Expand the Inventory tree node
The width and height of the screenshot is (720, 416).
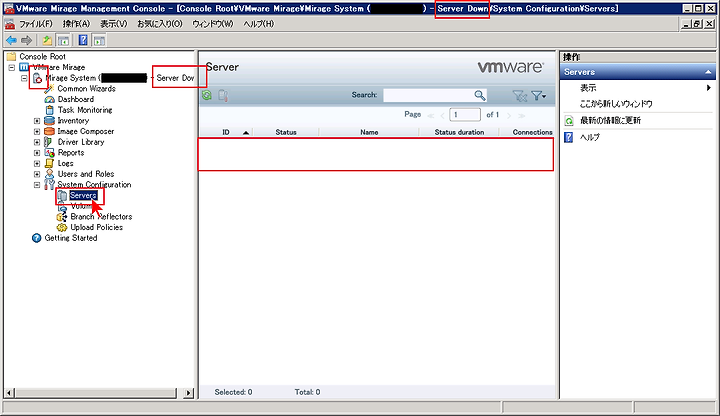pos(37,121)
